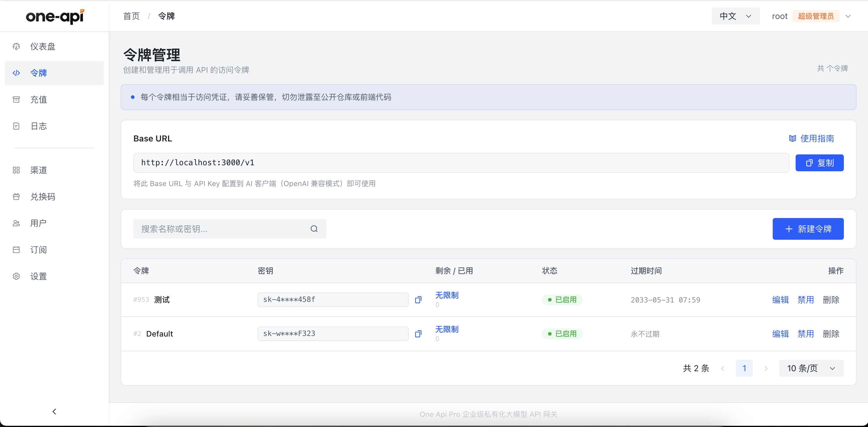Click the 充值 sidebar icon
Viewport: 868px width, 427px height.
[16, 100]
